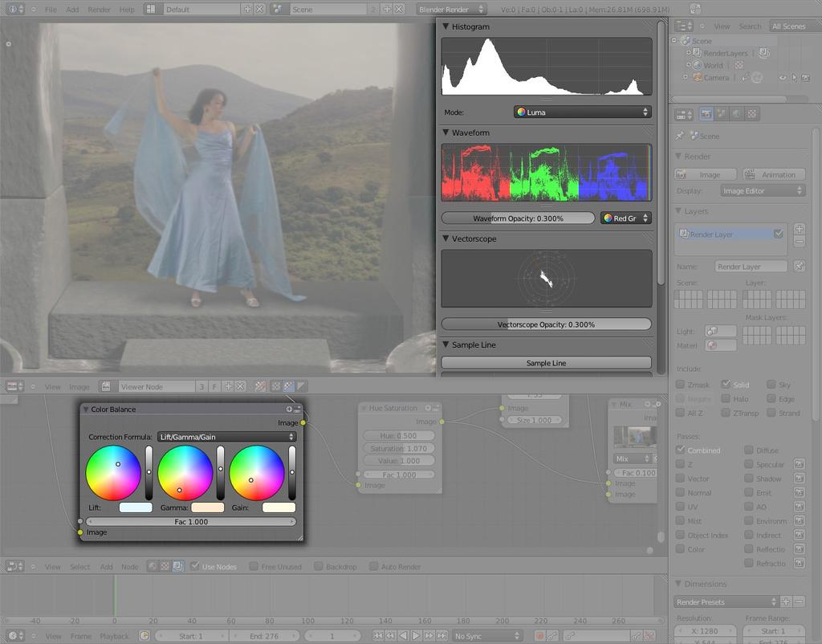Open the All Scenes display dropdown

coord(794,26)
